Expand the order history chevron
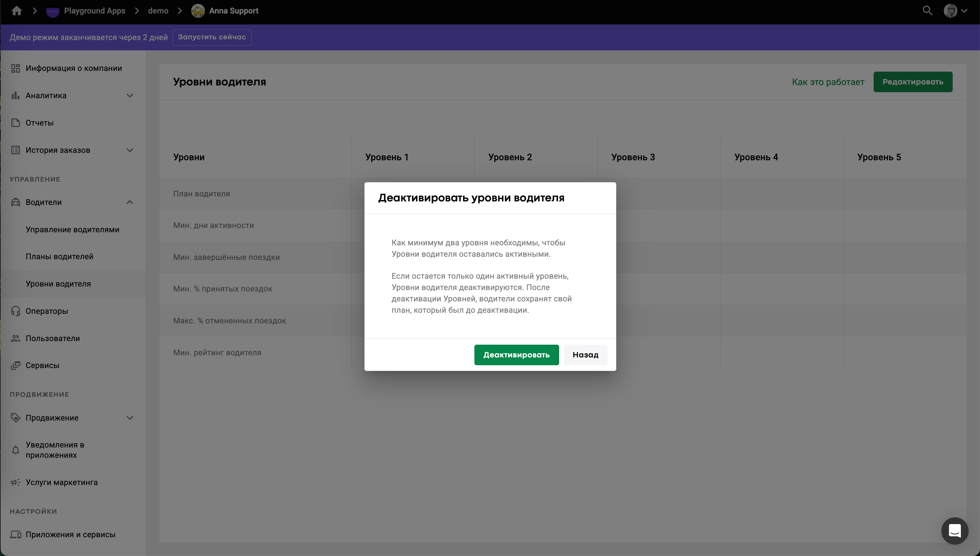The image size is (980, 556). [x=130, y=150]
